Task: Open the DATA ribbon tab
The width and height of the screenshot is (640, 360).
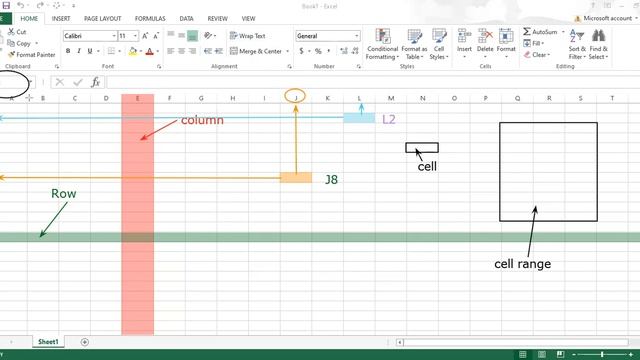Action: pyautogui.click(x=186, y=19)
